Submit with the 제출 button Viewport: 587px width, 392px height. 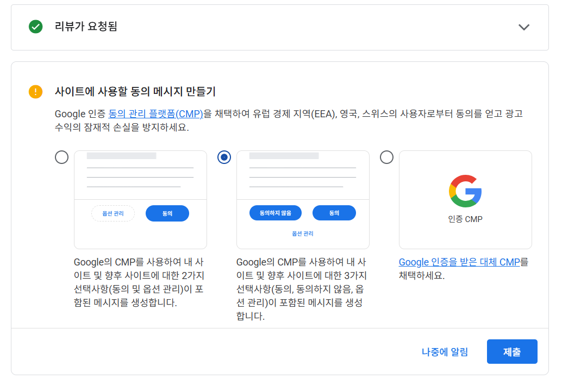pyautogui.click(x=512, y=352)
